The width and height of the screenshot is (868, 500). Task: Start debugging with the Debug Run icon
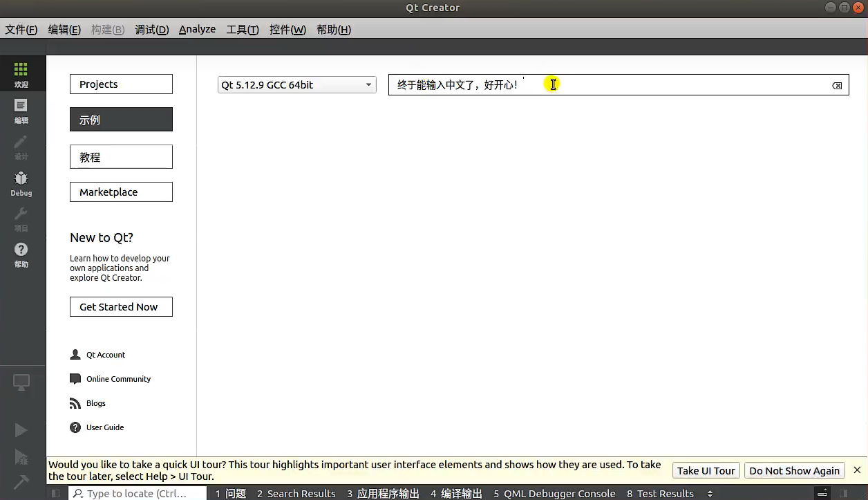[x=21, y=456]
